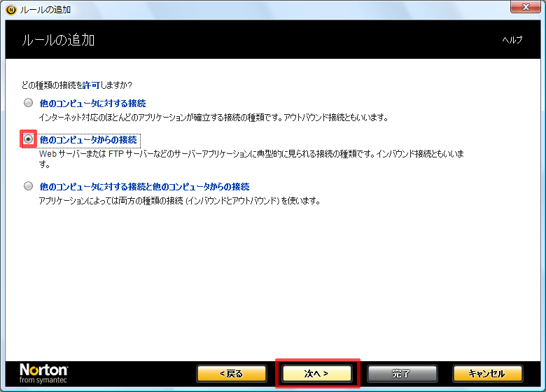The image size is (546, 392).
Task: Select the 他のコンピュータに対する接続 radio button
Action: point(28,103)
